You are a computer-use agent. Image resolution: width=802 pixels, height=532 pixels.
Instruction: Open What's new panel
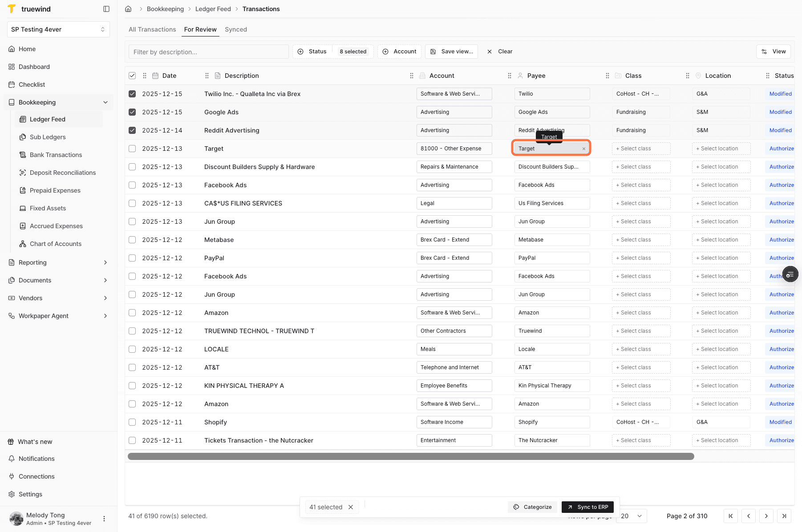coord(35,442)
